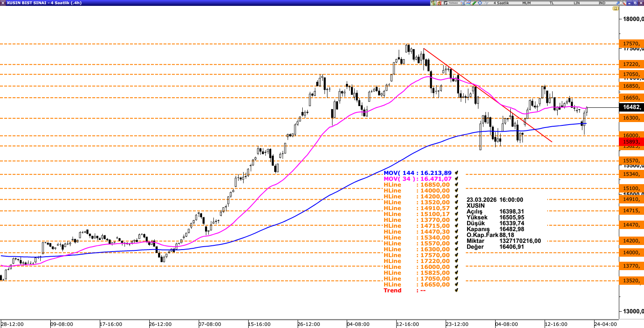This screenshot has width=644, height=328.
Task: Click the 16482 current price label
Action: click(x=631, y=107)
